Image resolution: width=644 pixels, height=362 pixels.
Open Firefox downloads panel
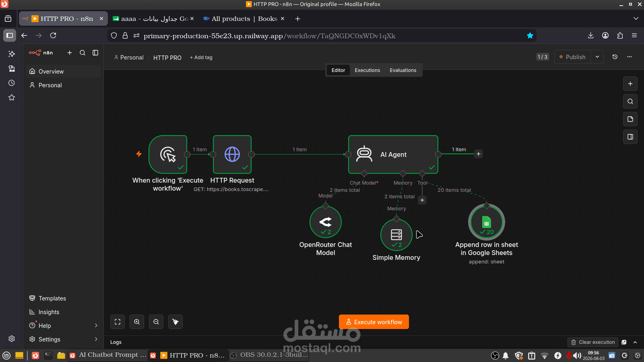pyautogui.click(x=591, y=35)
